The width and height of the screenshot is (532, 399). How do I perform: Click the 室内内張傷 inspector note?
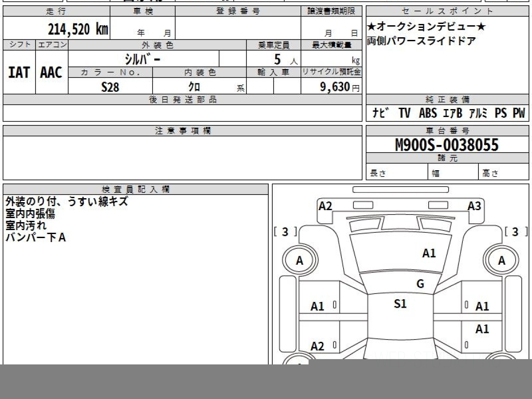30,214
